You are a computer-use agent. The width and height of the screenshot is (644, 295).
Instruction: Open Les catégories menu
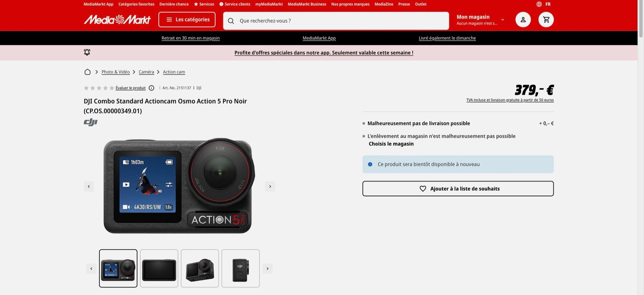187,19
